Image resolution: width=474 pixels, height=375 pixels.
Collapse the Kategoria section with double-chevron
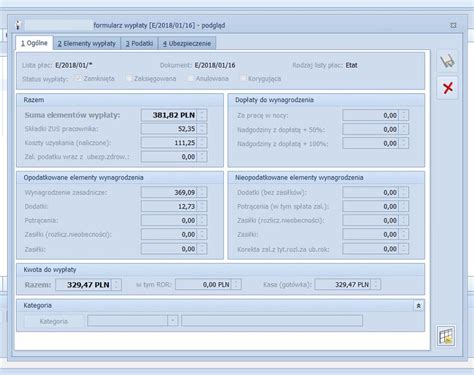419,306
